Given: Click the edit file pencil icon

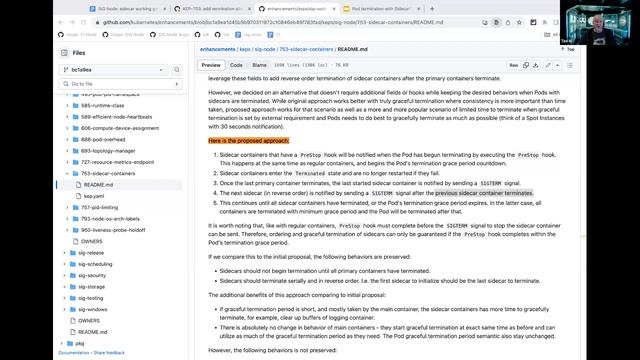Looking at the screenshot, I should [x=548, y=65].
